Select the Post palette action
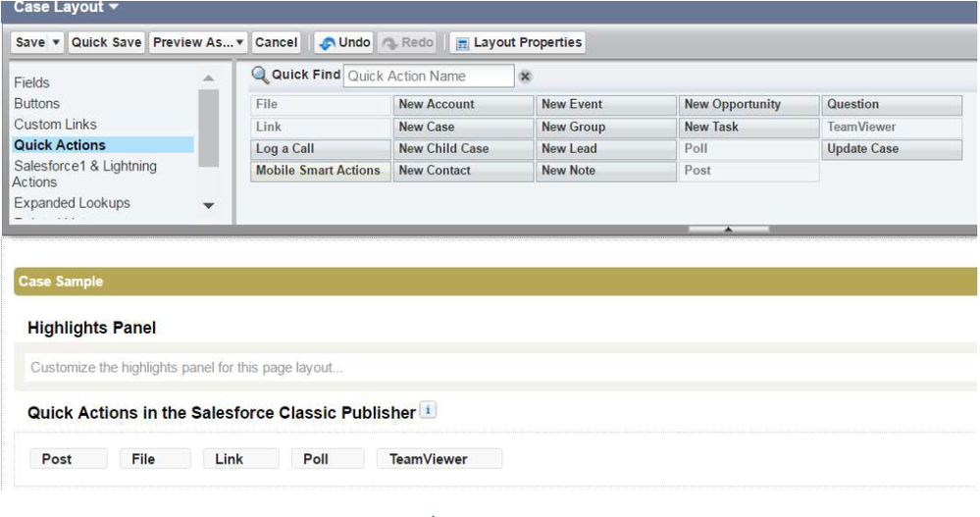The width and height of the screenshot is (980, 517). [x=748, y=171]
